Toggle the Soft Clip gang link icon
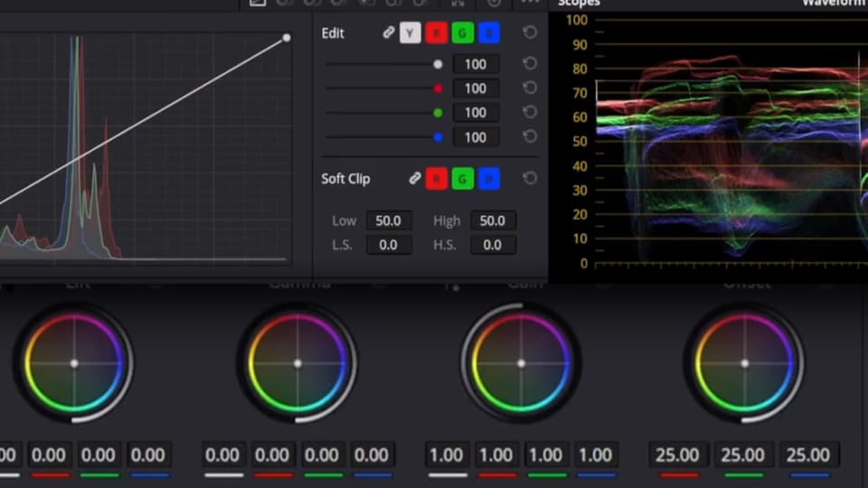This screenshot has height=488, width=868. coord(415,178)
